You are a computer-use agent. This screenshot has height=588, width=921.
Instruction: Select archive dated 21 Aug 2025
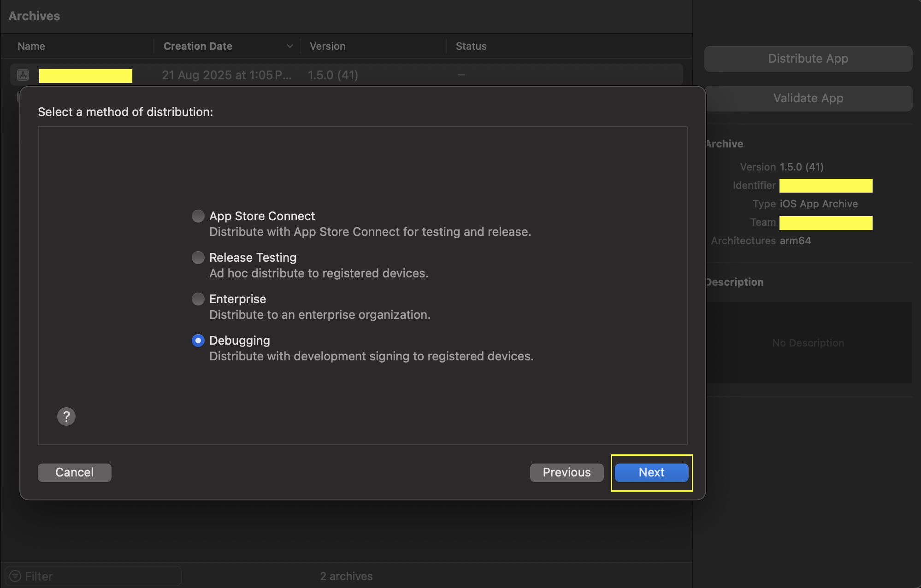coord(226,75)
